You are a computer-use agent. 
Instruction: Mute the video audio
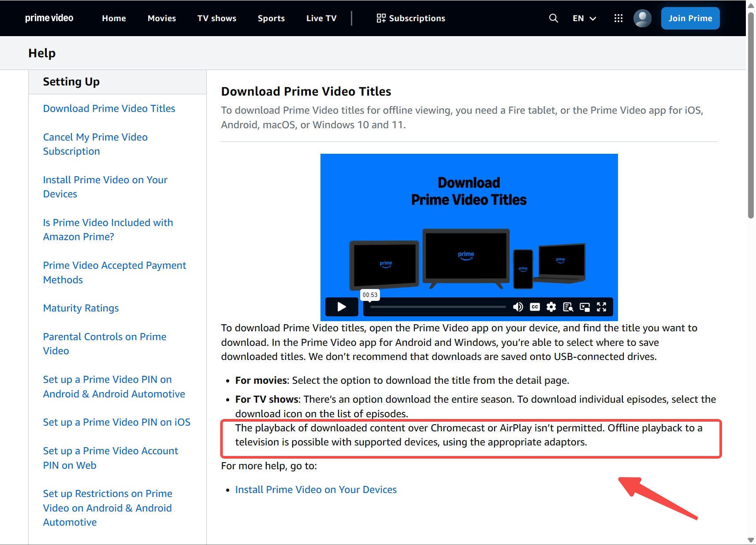point(518,307)
